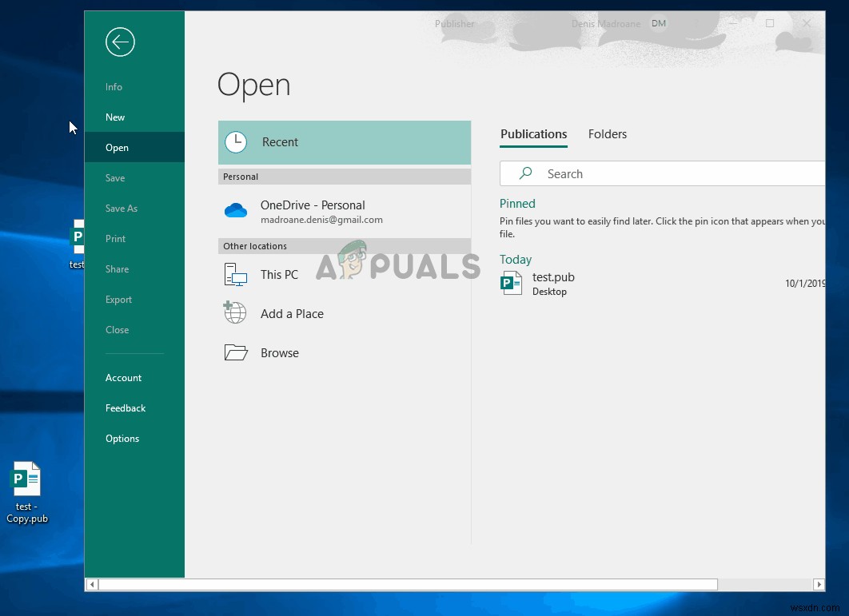Click the right arrow on the horizontal scrollbar
This screenshot has width=849, height=616.
pos(819,584)
